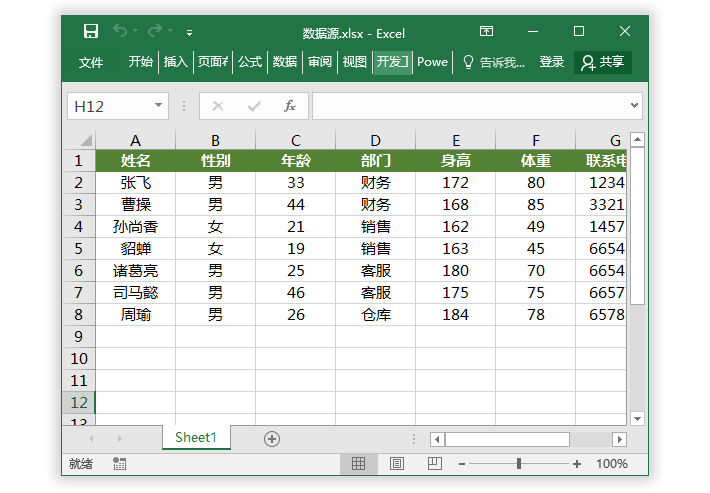Select column A header

click(135, 140)
